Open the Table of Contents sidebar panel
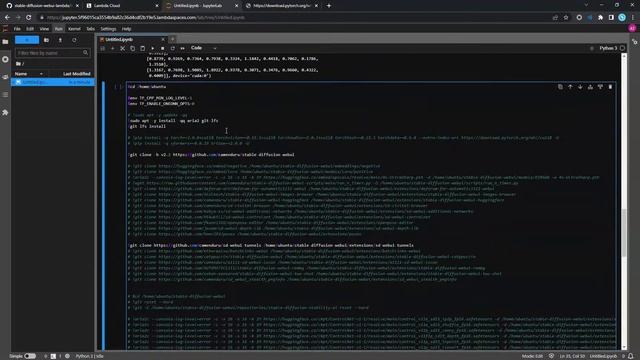 point(5,95)
